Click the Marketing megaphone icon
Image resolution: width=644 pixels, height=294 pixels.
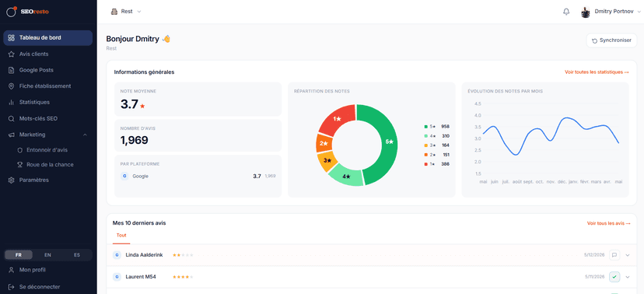[11, 135]
